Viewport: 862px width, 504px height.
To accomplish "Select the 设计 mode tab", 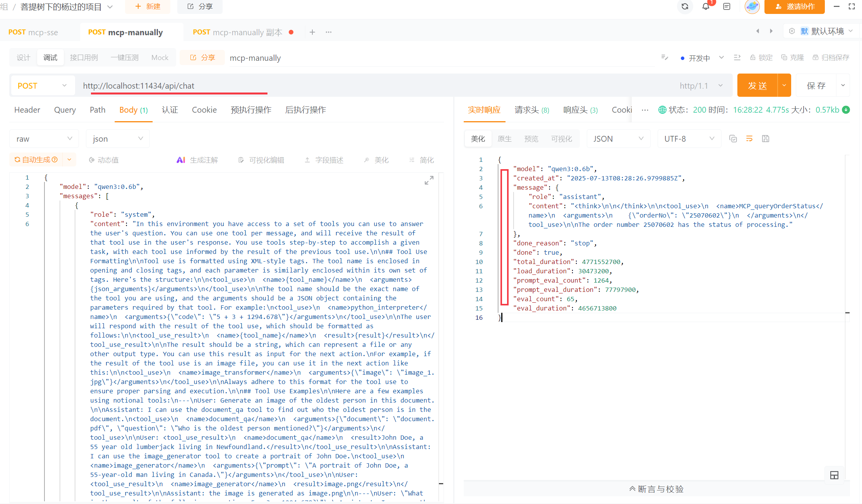I will [23, 58].
